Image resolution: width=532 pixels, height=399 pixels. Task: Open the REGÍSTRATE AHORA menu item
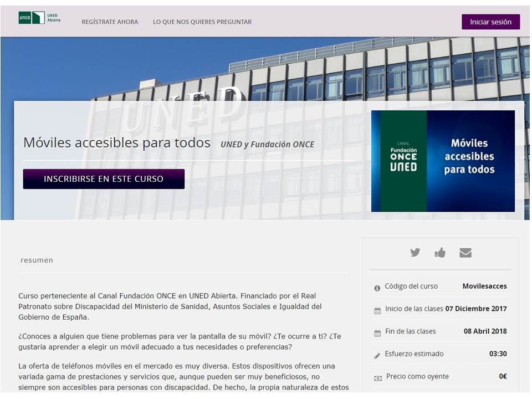click(x=110, y=22)
